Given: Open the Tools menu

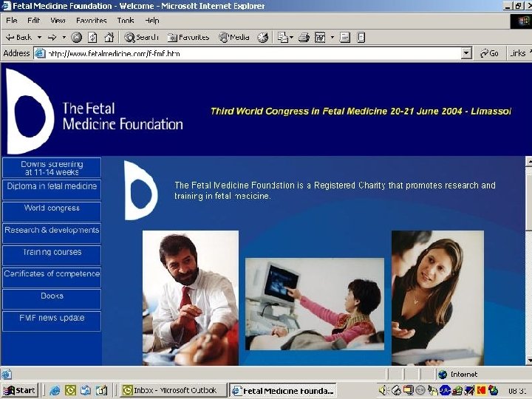Looking at the screenshot, I should coord(126,21).
